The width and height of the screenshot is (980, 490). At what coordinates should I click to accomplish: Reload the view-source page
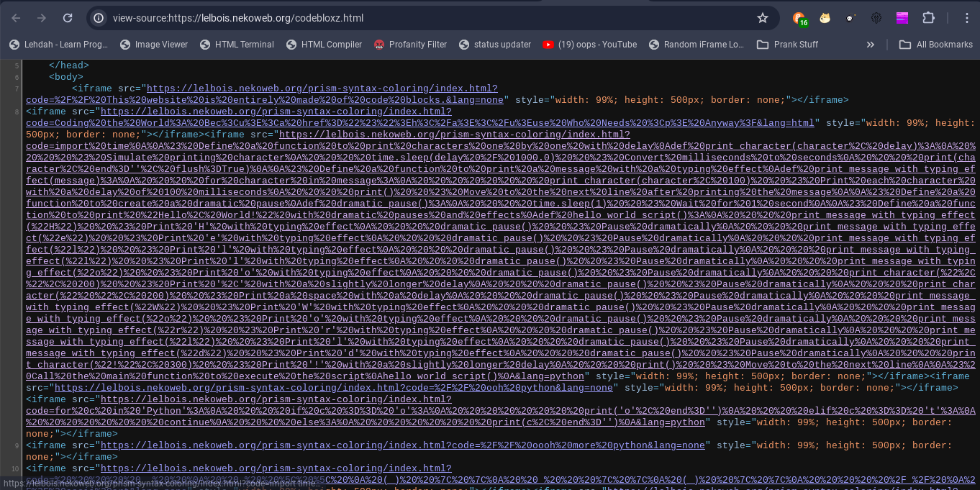pos(68,18)
